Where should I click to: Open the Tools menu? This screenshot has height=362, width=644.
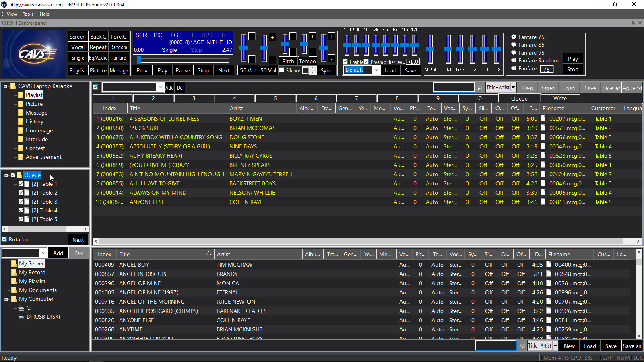[28, 14]
